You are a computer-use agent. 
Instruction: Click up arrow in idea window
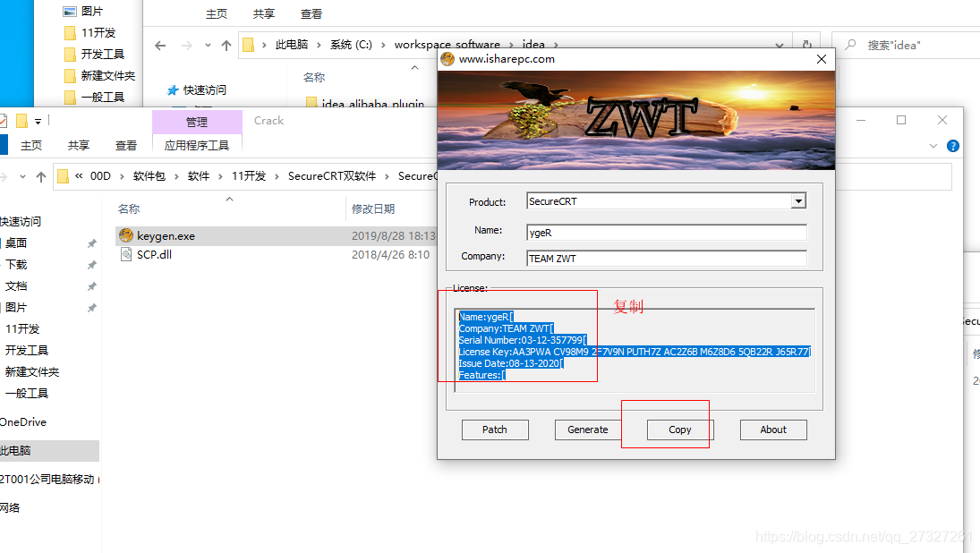[226, 45]
